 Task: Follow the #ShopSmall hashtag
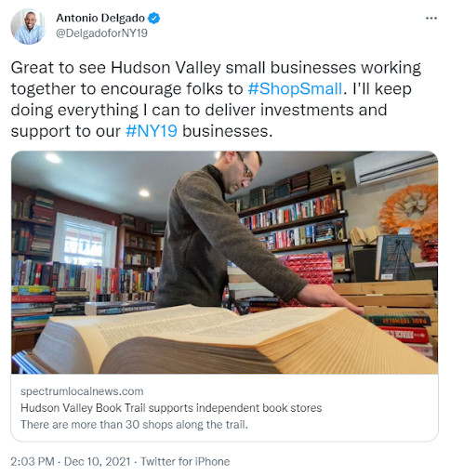pyautogui.click(x=295, y=89)
